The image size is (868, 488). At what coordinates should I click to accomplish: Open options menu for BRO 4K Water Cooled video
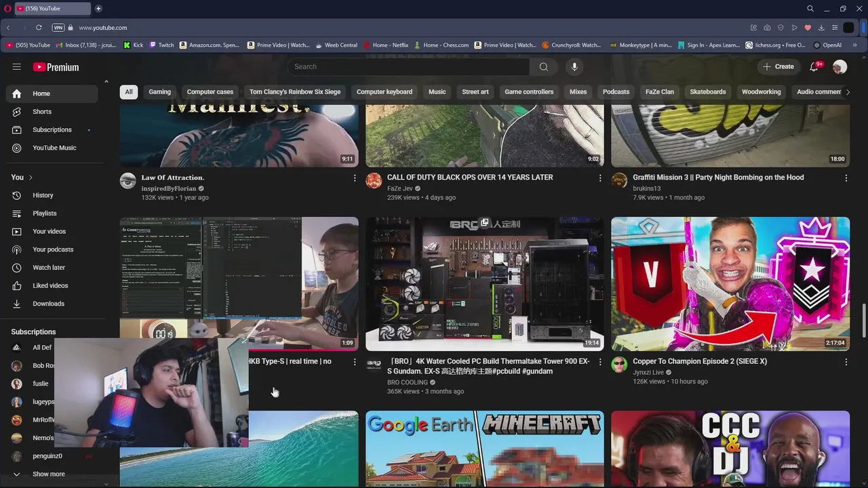pyautogui.click(x=599, y=362)
